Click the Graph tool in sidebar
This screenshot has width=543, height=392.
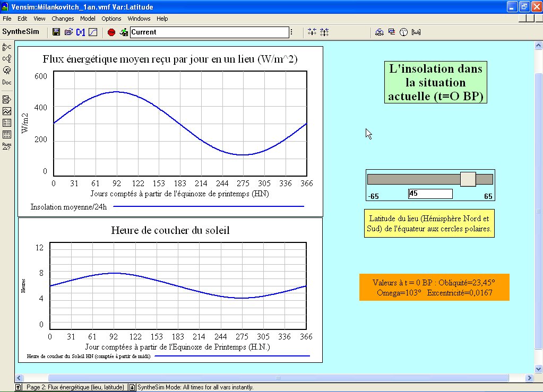[x=7, y=111]
